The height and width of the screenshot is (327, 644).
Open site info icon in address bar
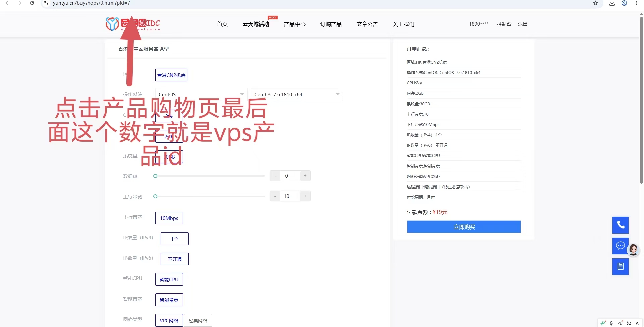coord(46,3)
